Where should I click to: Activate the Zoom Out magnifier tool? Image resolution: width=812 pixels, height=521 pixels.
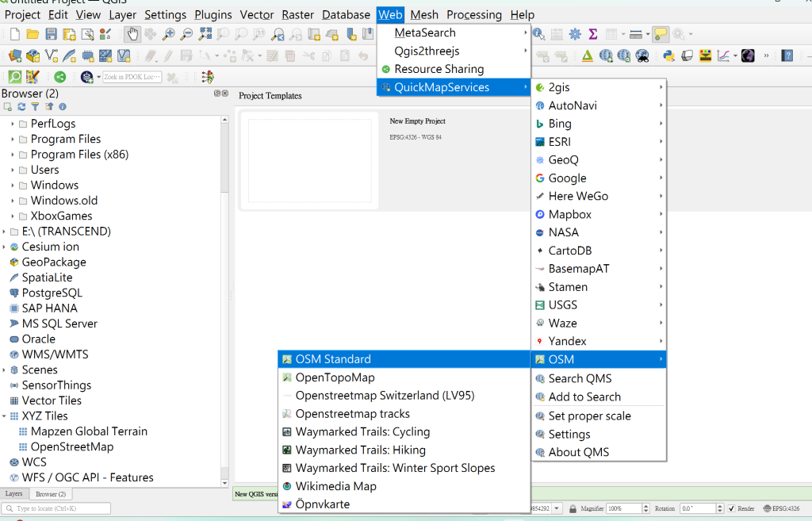(x=186, y=34)
